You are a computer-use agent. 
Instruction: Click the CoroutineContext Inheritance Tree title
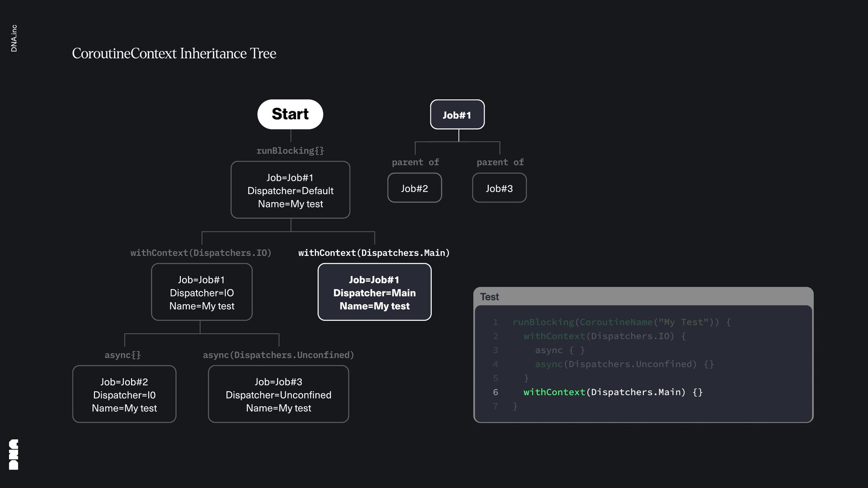tap(174, 53)
